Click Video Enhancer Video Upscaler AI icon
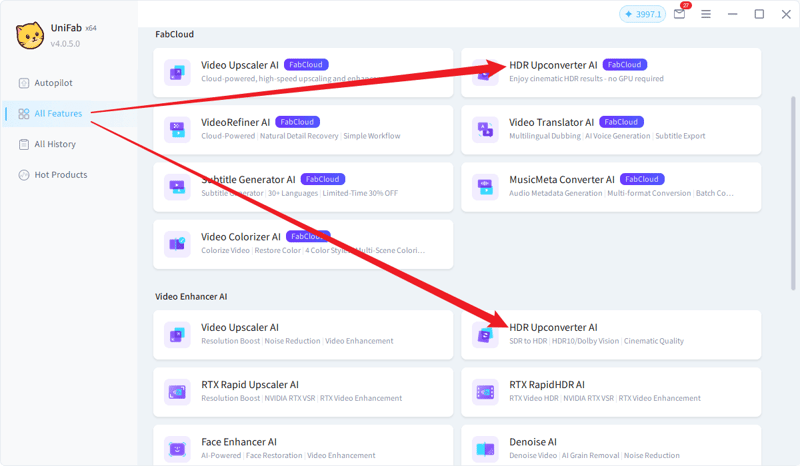This screenshot has width=800, height=466. point(177,335)
